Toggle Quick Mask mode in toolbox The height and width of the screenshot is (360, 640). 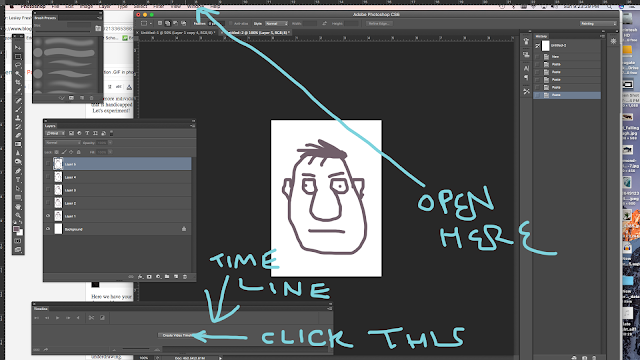(x=18, y=241)
